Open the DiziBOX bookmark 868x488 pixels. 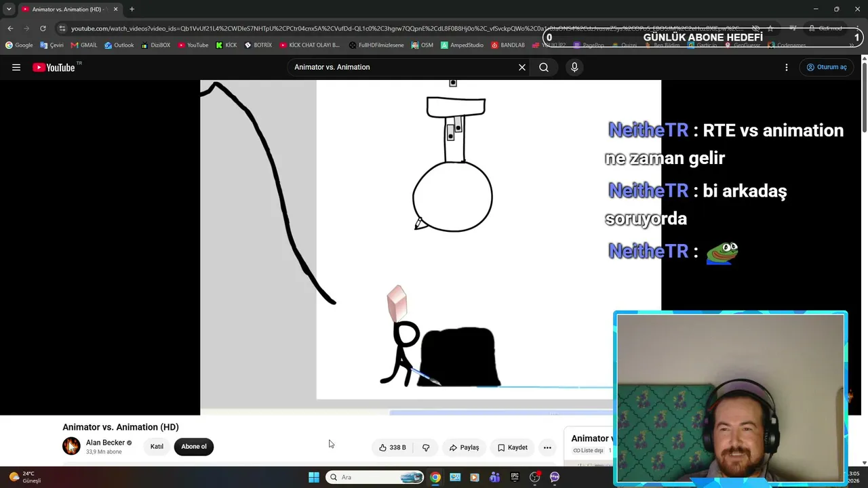coord(156,45)
